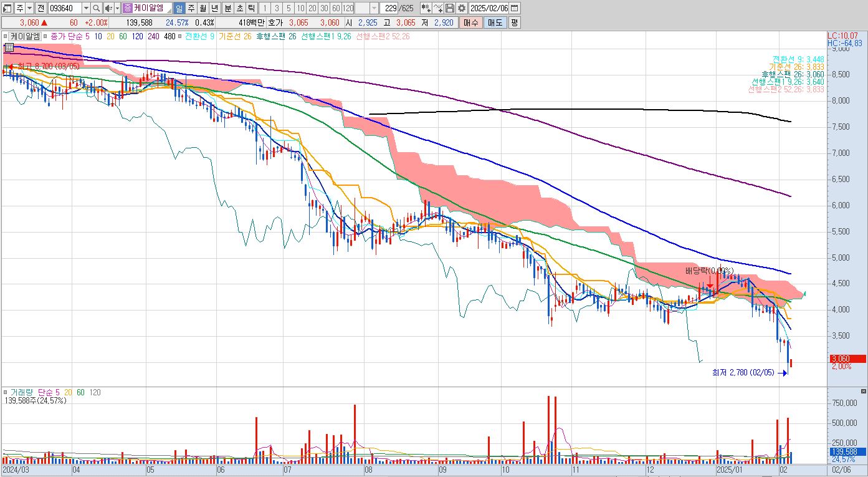Open the calendar date picker icon
The image size is (868, 477).
[x=515, y=8]
